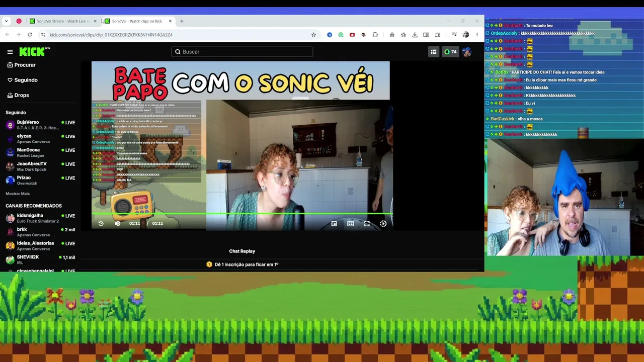The height and width of the screenshot is (362, 644).
Task: Toggle closed captions on the clip
Action: coord(351,224)
